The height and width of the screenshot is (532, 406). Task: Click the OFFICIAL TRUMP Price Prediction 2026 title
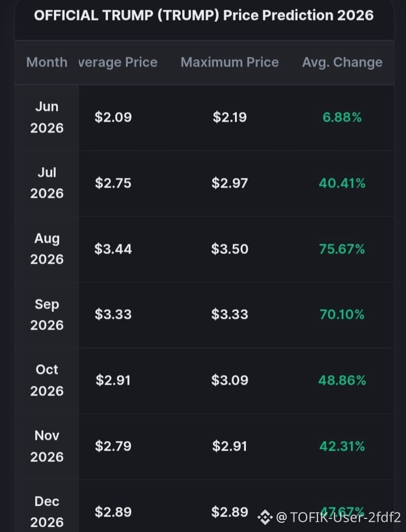[x=204, y=15]
